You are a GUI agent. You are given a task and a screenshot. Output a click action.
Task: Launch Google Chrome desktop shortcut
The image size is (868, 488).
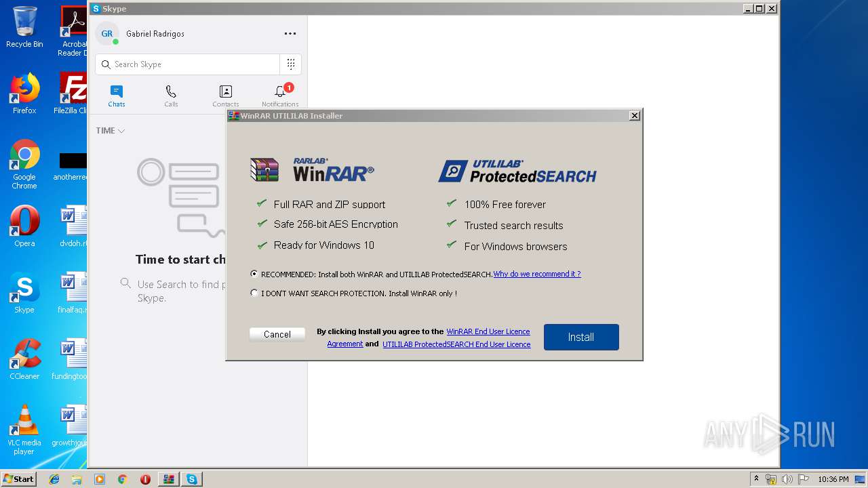tap(24, 165)
